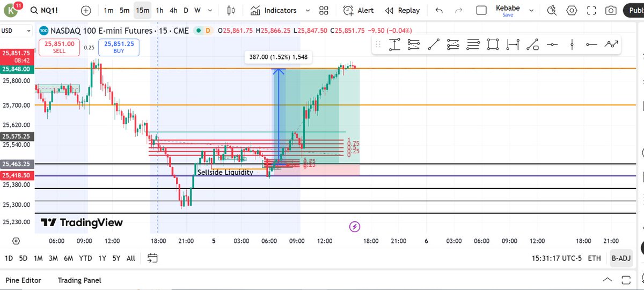Start bar Replay mode
The image size is (644, 290).
click(x=402, y=10)
